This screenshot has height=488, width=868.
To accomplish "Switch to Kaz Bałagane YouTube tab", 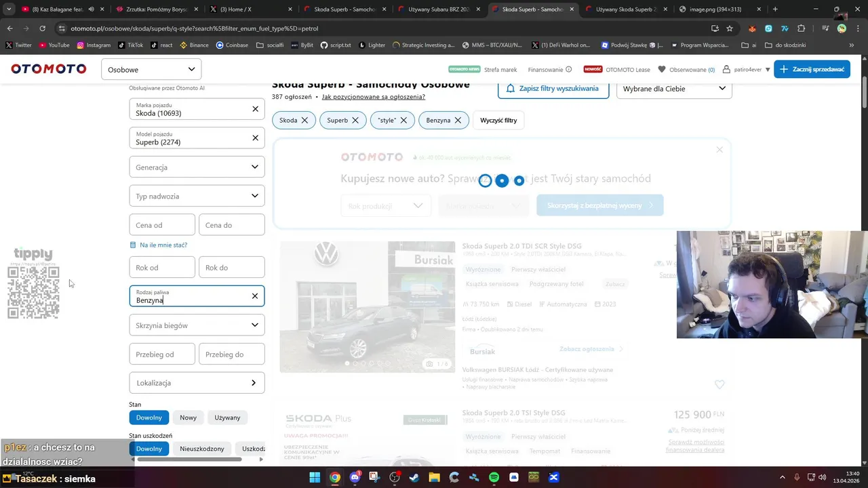I will point(61,9).
